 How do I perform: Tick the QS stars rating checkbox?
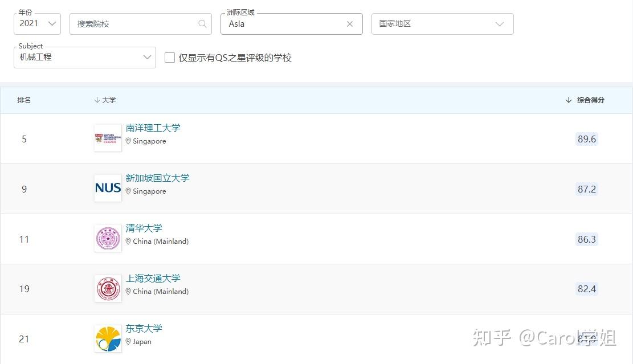(x=170, y=58)
